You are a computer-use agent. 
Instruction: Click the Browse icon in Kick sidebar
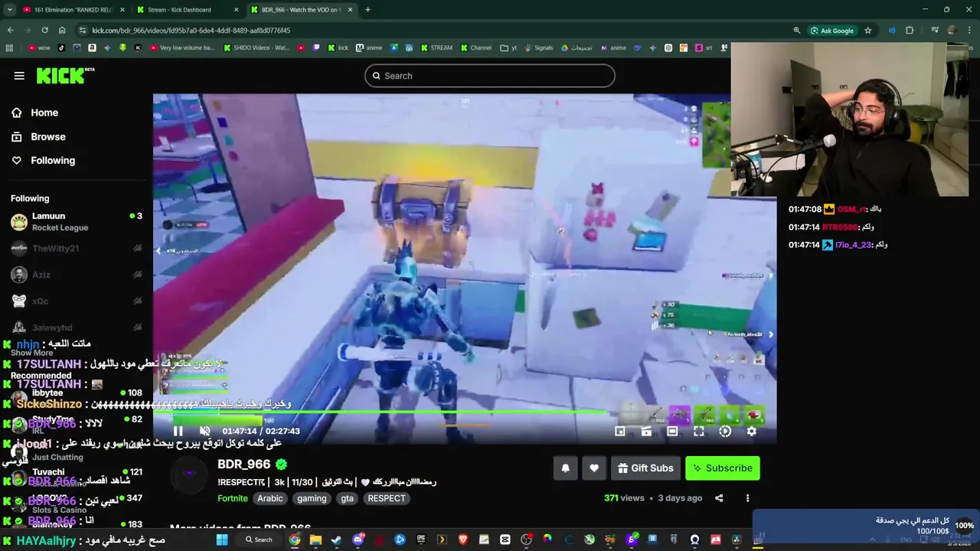pyautogui.click(x=17, y=136)
